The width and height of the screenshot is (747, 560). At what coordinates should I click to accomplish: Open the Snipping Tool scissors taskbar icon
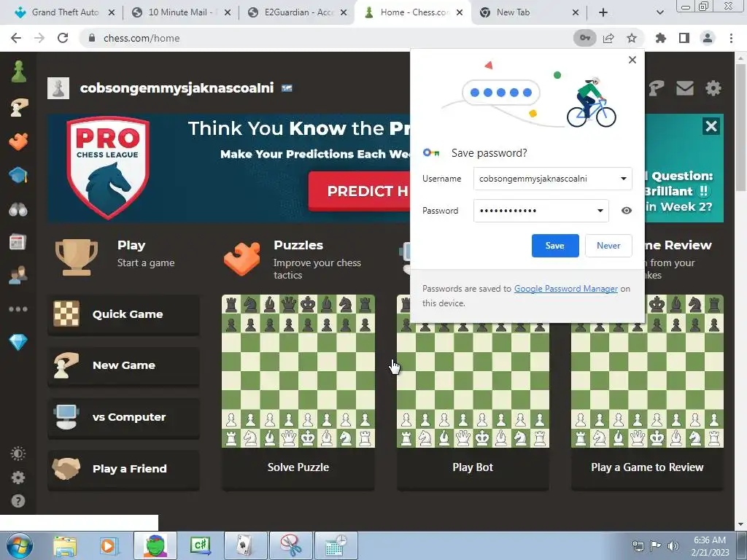(291, 545)
